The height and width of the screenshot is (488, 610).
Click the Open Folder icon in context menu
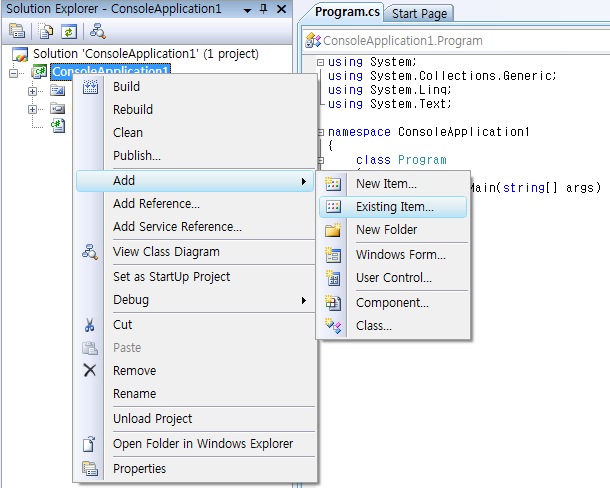point(89,444)
